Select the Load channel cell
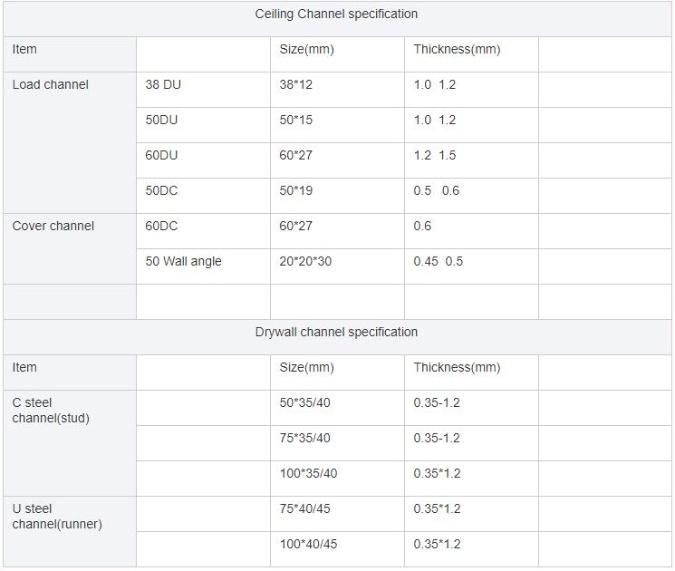The height and width of the screenshot is (571, 675). pyautogui.click(x=50, y=85)
